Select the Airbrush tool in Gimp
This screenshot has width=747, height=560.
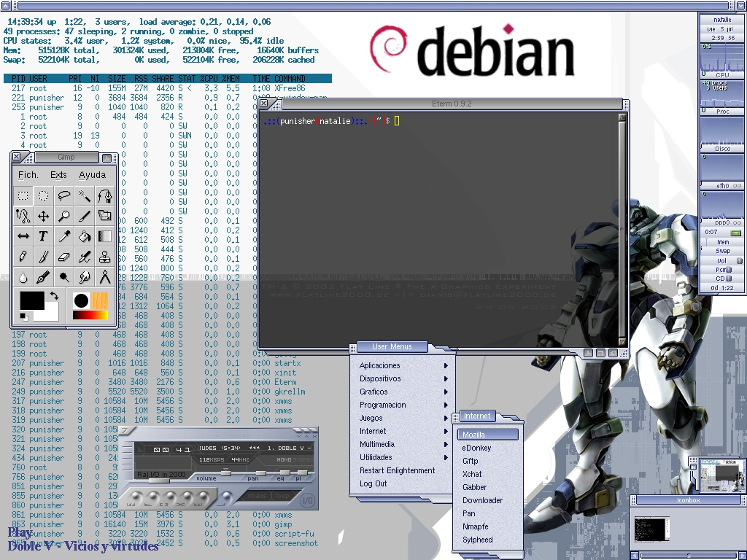pos(85,256)
